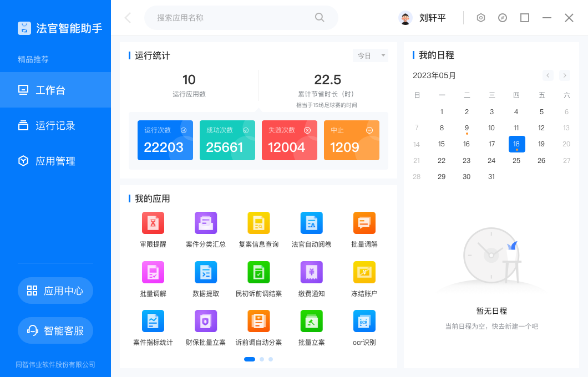Launch the 案件分类汇总 application

(206, 223)
